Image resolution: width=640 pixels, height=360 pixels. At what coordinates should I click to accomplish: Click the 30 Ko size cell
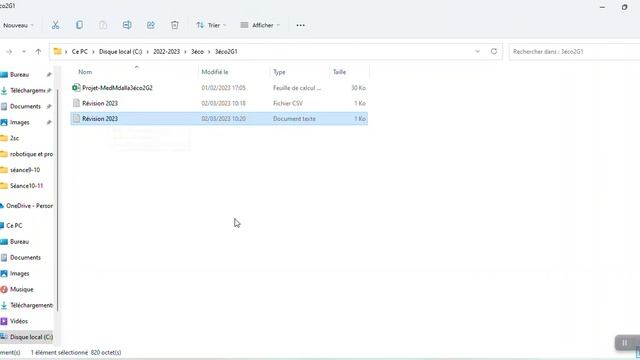click(x=359, y=88)
